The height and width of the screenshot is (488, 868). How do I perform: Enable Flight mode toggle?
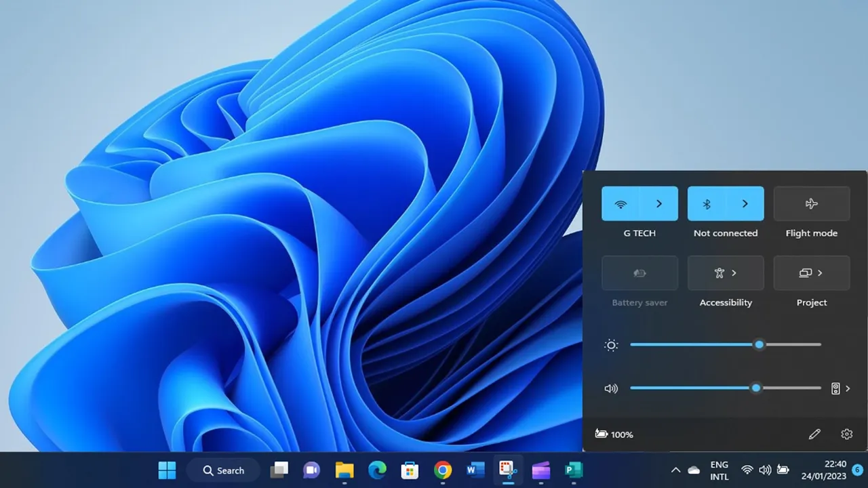point(812,204)
